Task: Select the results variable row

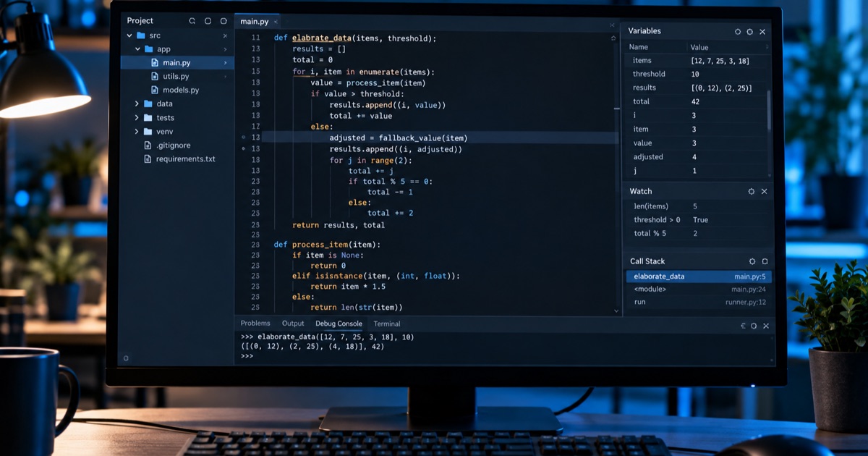Action: tap(696, 88)
